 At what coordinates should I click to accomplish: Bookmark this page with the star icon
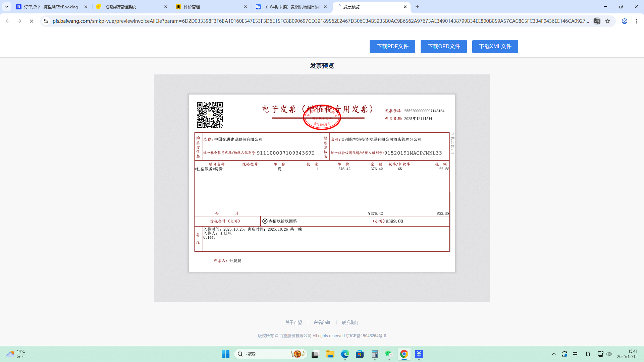pyautogui.click(x=608, y=21)
